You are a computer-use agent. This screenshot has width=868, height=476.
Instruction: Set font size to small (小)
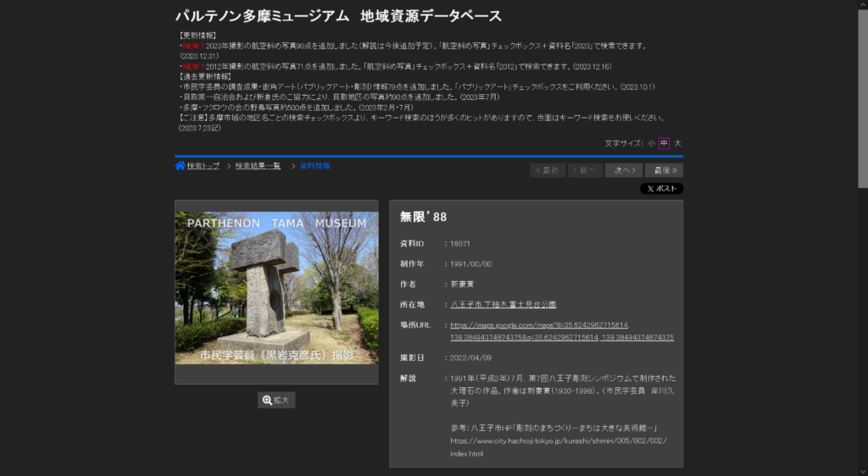pyautogui.click(x=651, y=143)
